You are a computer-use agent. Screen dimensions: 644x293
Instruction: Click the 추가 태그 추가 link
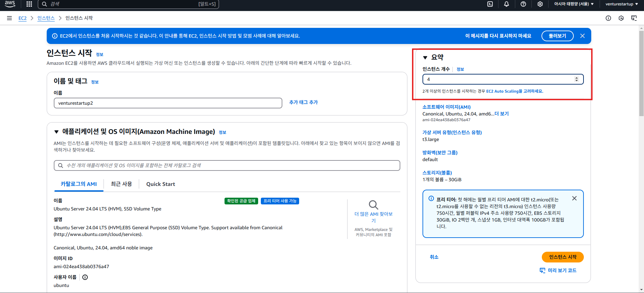(x=304, y=102)
